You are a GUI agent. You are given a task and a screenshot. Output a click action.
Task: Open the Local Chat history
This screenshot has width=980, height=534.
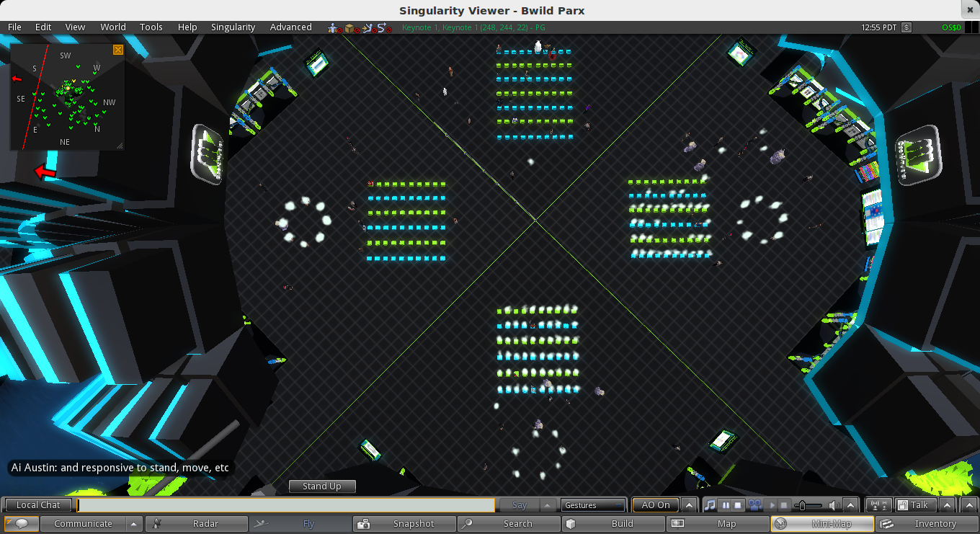[x=38, y=505]
